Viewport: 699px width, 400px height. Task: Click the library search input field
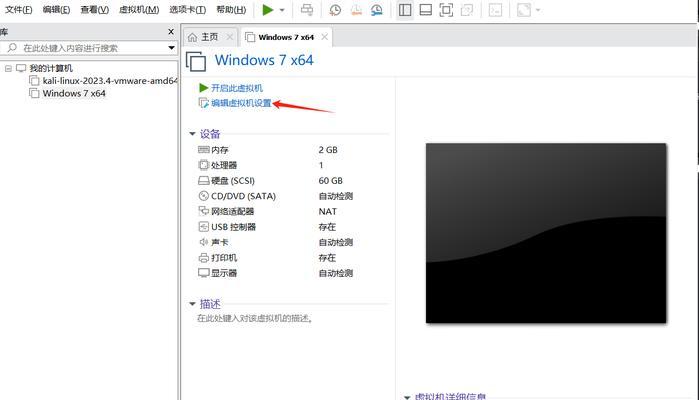point(88,48)
